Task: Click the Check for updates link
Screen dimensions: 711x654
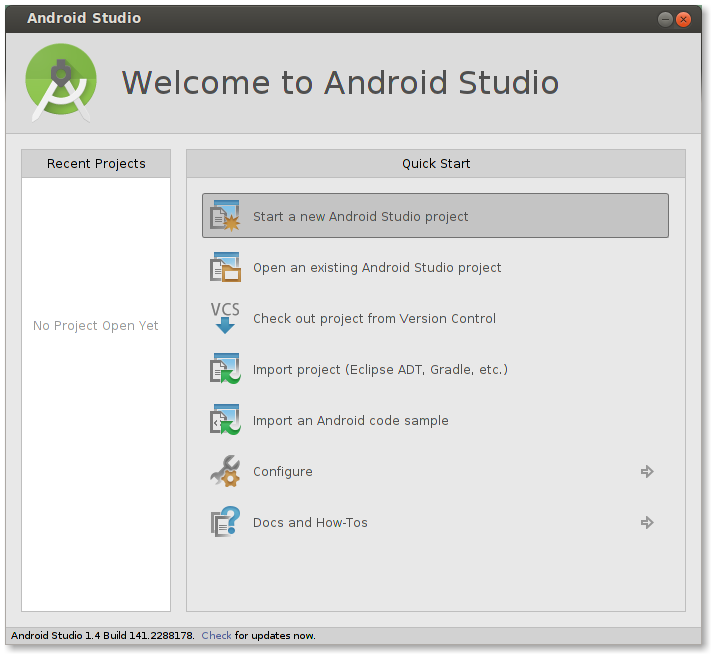Action: pyautogui.click(x=216, y=635)
